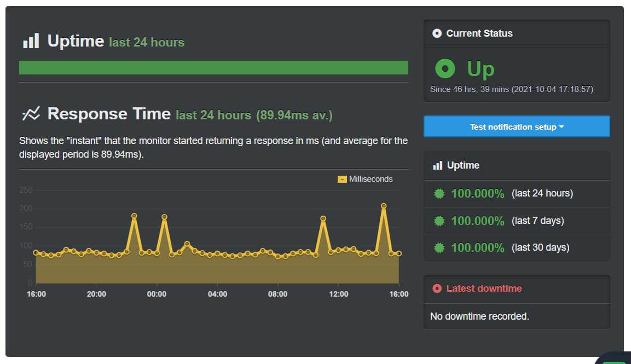Click the green Up status circle icon
The width and height of the screenshot is (631, 364).
pyautogui.click(x=445, y=68)
